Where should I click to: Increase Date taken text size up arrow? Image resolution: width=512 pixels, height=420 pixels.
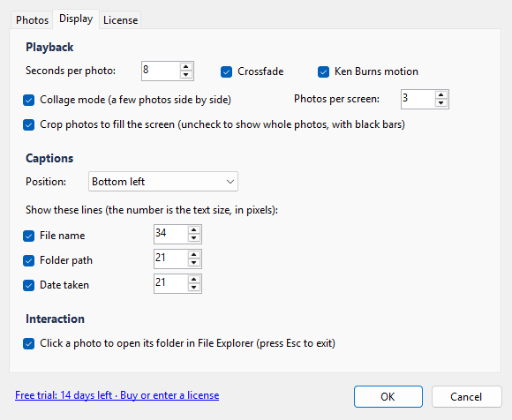[194, 280]
